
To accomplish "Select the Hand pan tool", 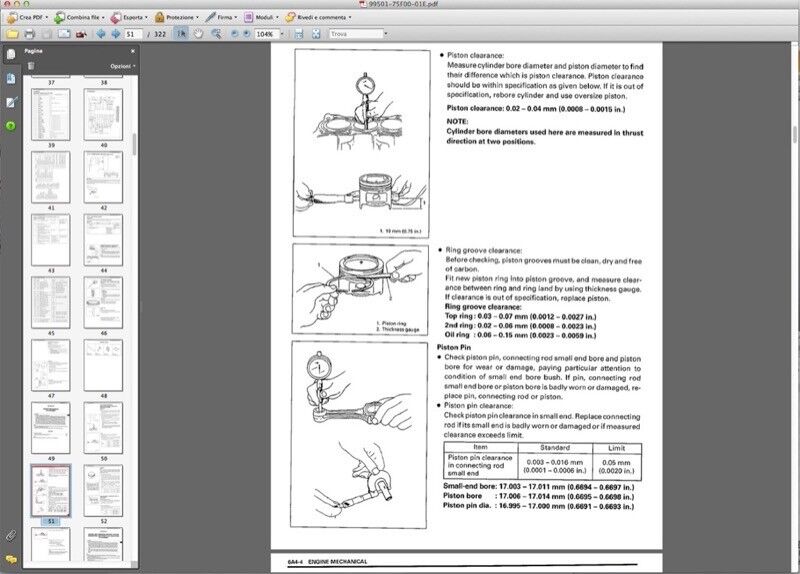I will click(x=199, y=33).
